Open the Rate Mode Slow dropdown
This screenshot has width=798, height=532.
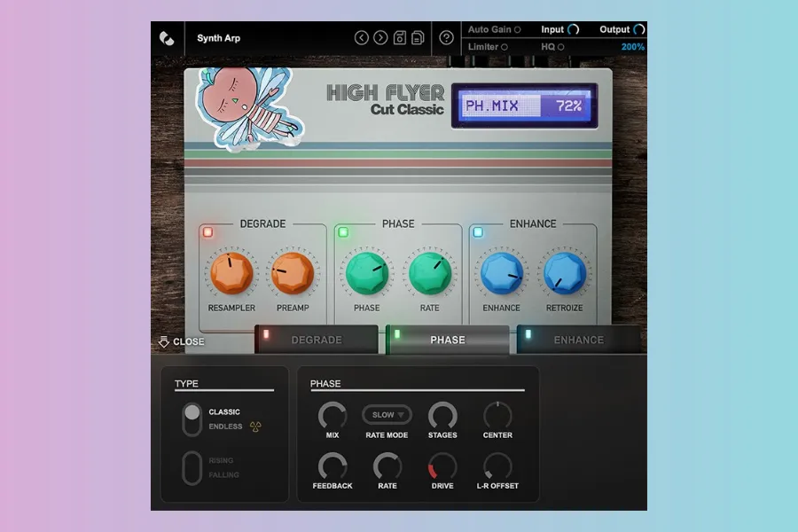[x=387, y=414]
